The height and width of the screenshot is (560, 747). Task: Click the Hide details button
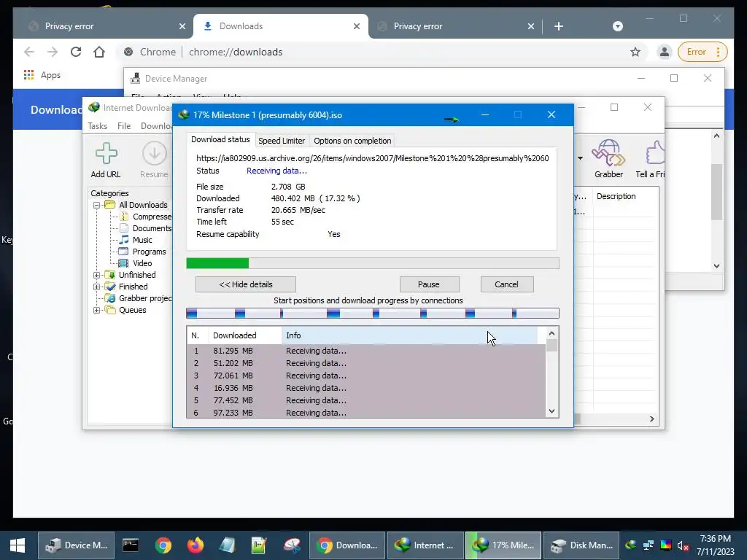[x=246, y=284]
